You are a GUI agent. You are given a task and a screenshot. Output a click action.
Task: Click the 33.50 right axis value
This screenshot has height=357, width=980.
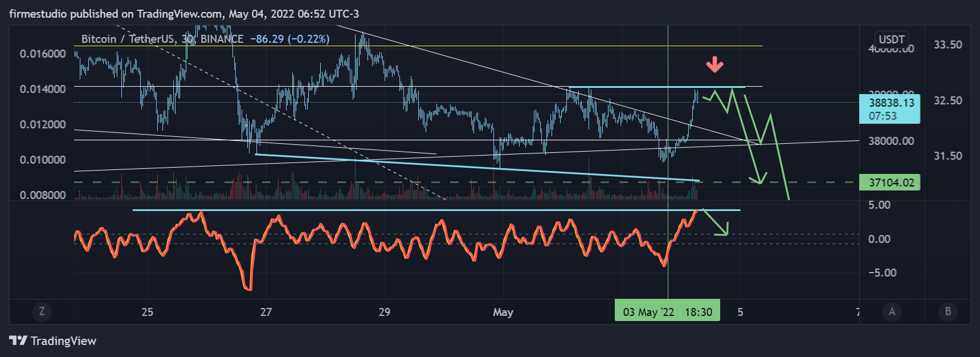click(x=948, y=44)
